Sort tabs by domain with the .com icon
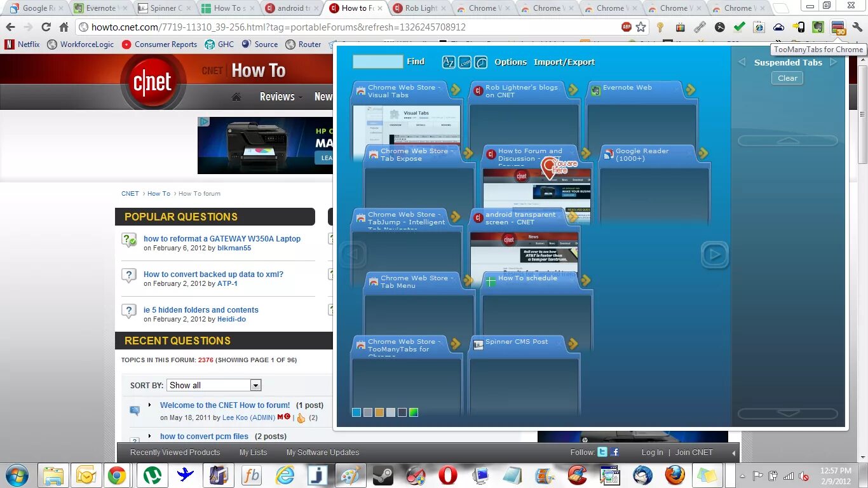 point(465,62)
